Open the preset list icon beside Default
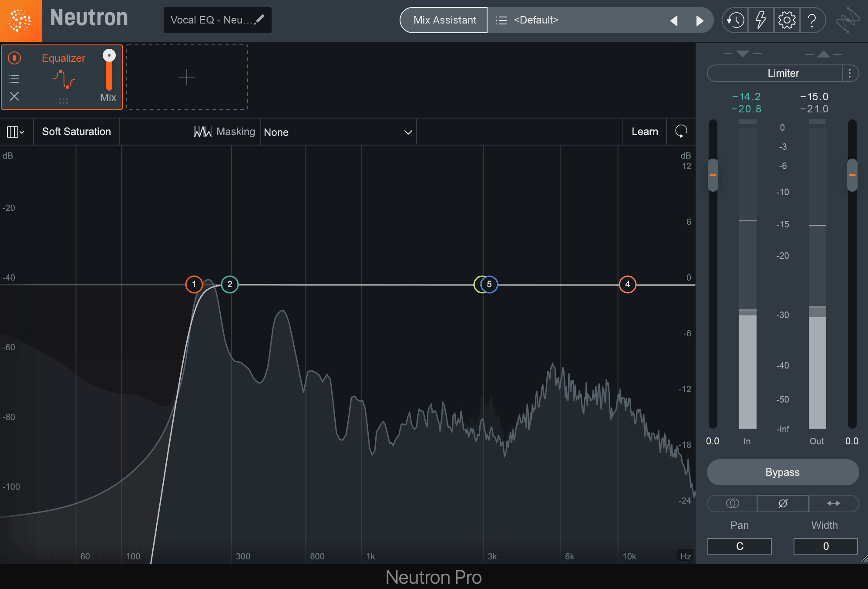This screenshot has width=868, height=589. point(501,20)
